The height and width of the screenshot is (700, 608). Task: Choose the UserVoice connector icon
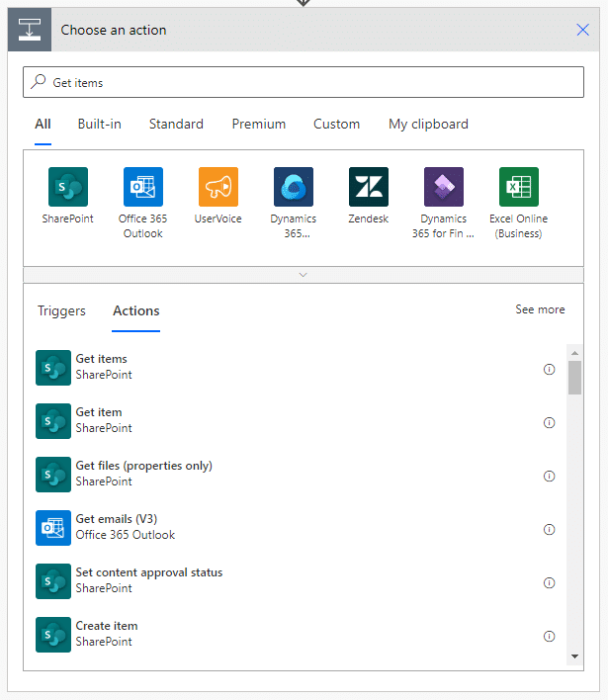click(218, 187)
